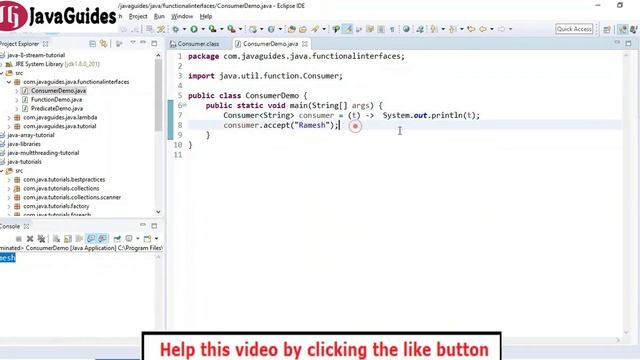Open the Open Console dropdown arrow

click(x=156, y=239)
